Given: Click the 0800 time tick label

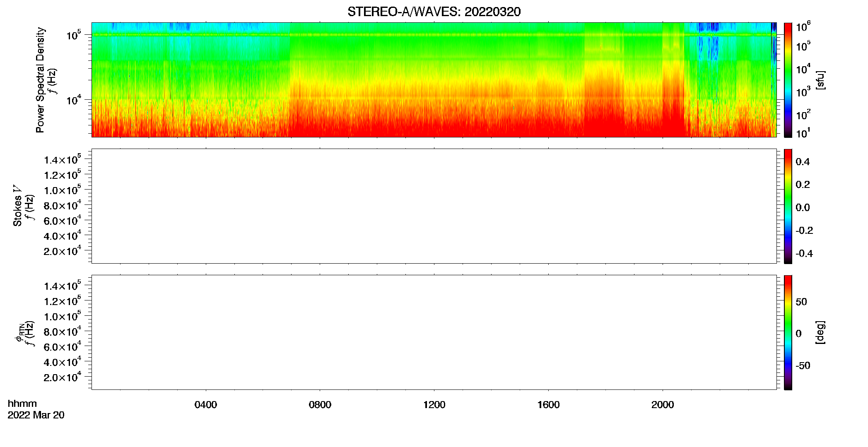Looking at the screenshot, I should point(320,405).
